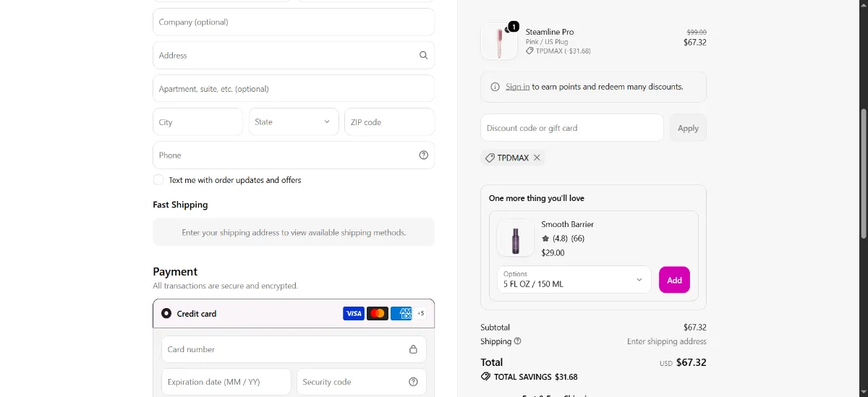Click the (66) review count
The width and height of the screenshot is (868, 397).
pyautogui.click(x=578, y=239)
